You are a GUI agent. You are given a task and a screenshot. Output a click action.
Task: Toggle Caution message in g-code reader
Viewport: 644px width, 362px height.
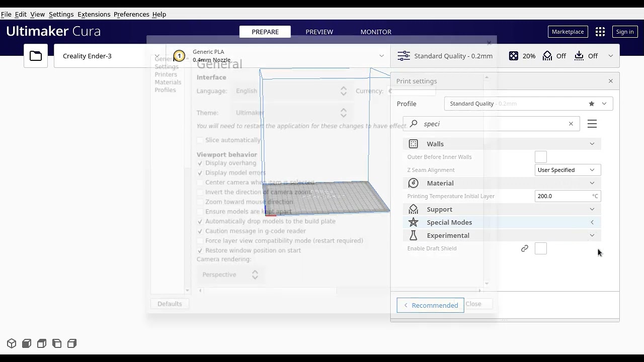(200, 231)
